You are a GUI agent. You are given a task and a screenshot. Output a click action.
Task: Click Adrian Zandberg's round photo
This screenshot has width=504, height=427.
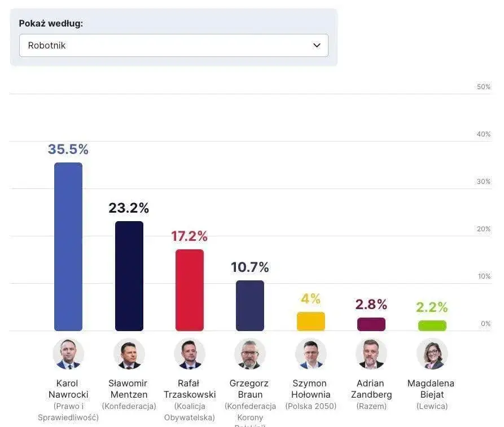371,354
